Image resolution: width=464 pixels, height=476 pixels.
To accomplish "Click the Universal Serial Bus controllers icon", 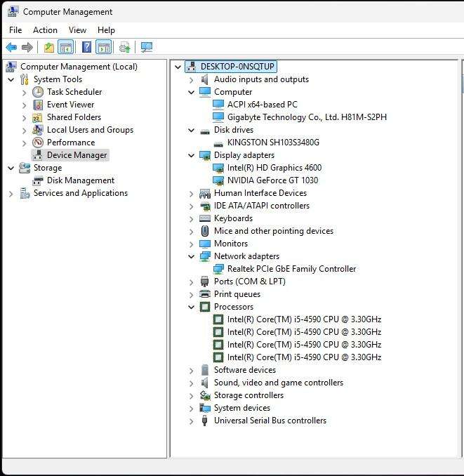I will pos(204,421).
